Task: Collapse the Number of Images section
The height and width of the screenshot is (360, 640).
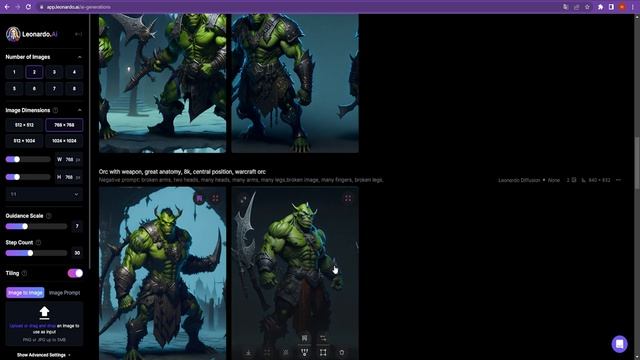Action: point(79,57)
